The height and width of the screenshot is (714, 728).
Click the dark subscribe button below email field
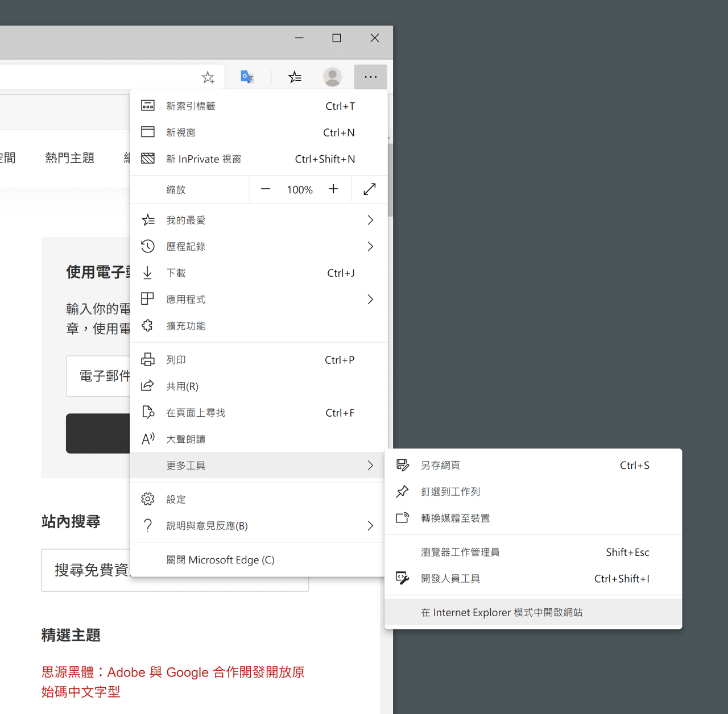pyautogui.click(x=98, y=433)
